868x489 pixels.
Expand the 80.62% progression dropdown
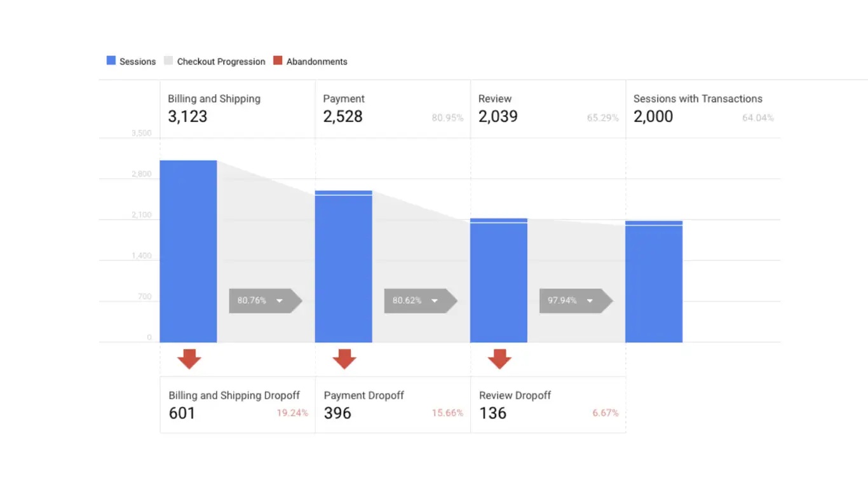coord(435,301)
